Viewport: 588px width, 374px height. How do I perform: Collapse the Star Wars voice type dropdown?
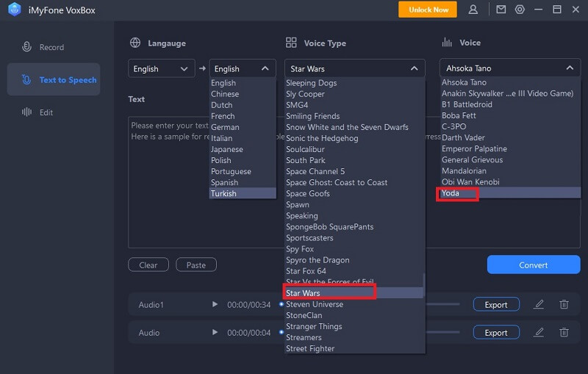355,68
